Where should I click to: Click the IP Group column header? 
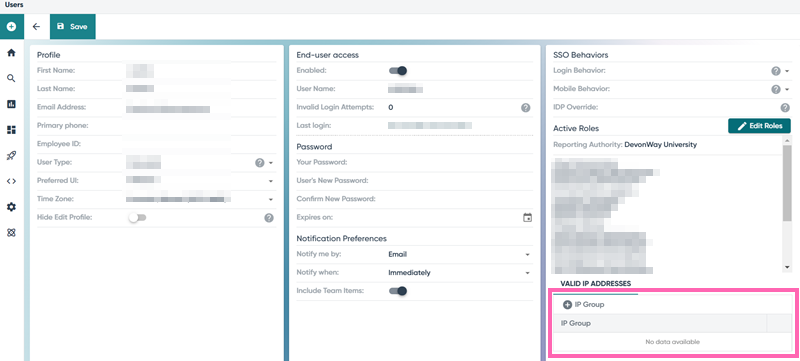(660, 323)
